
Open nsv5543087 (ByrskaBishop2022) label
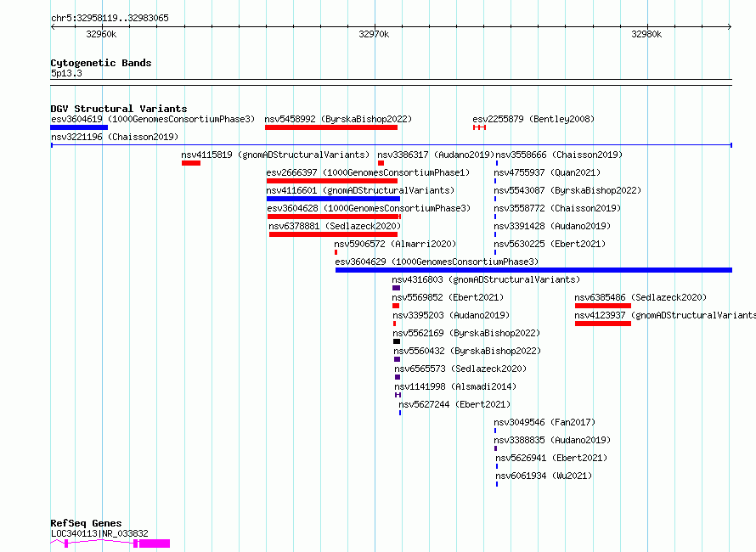click(x=567, y=190)
